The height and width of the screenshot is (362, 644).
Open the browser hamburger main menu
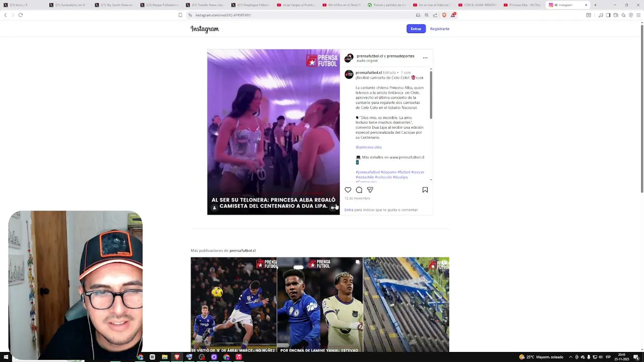point(638,15)
